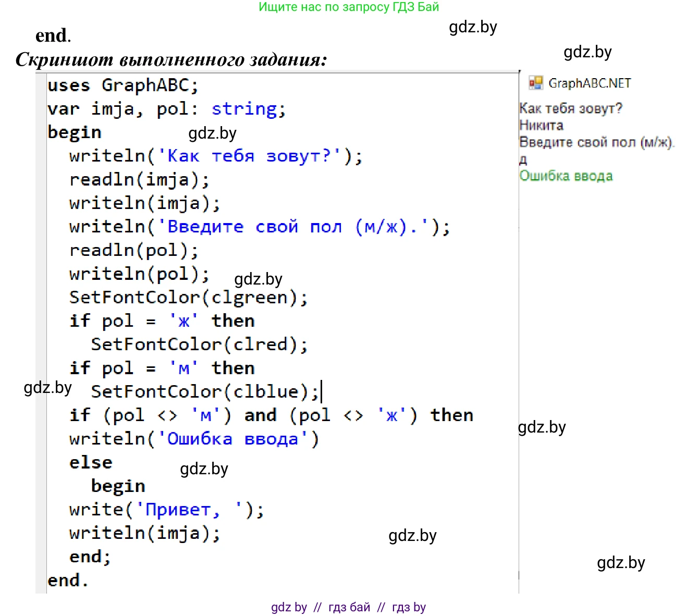Click the "write('Привет, ');" code line
Image resolution: width=699 pixels, height=616 pixels.
(167, 510)
